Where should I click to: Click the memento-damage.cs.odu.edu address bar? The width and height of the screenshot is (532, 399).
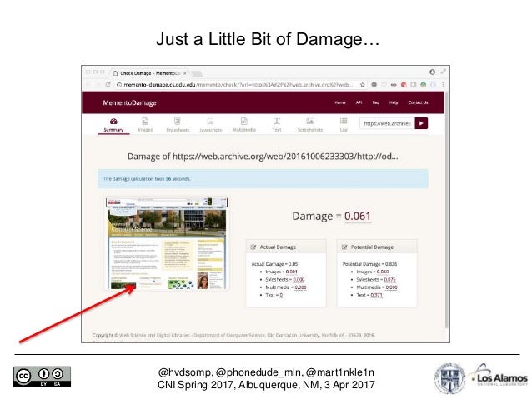click(x=238, y=85)
